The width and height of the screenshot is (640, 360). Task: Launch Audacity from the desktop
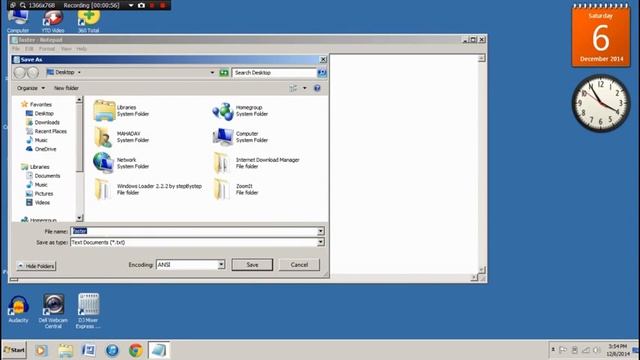18,309
